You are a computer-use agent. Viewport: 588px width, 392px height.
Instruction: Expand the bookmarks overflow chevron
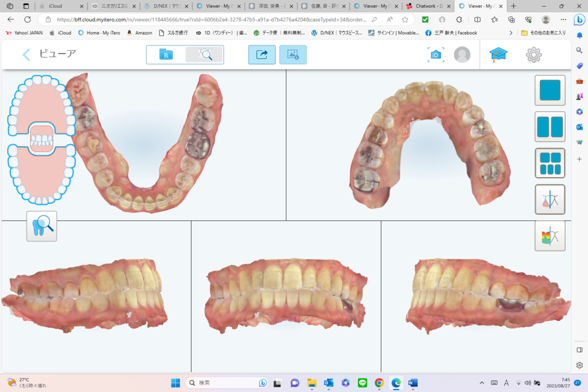510,33
